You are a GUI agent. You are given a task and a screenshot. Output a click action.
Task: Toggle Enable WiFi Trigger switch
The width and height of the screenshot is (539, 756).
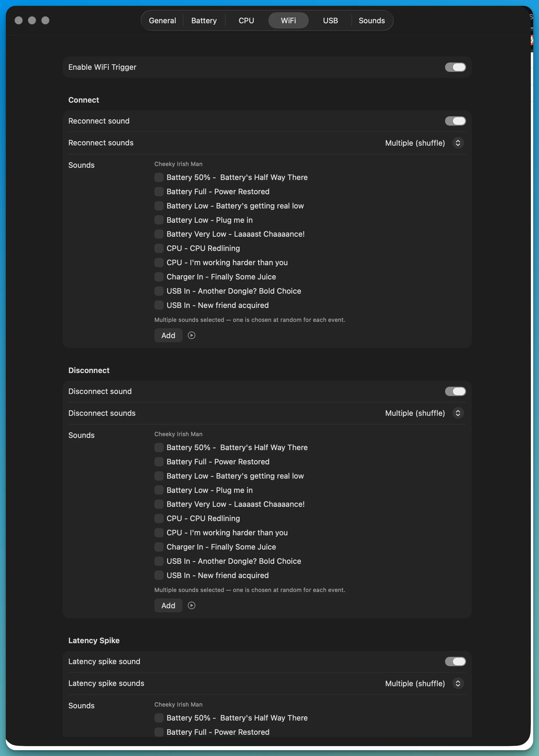[x=455, y=67]
